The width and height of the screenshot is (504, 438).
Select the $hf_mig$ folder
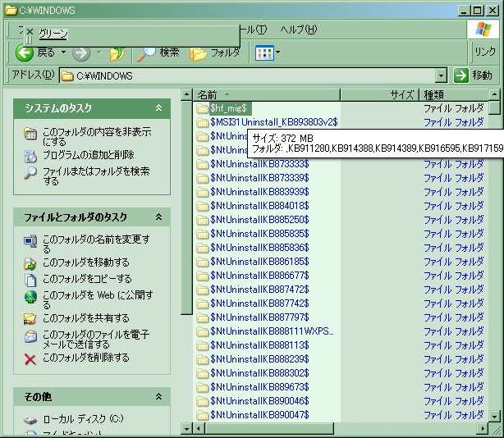coord(228,108)
